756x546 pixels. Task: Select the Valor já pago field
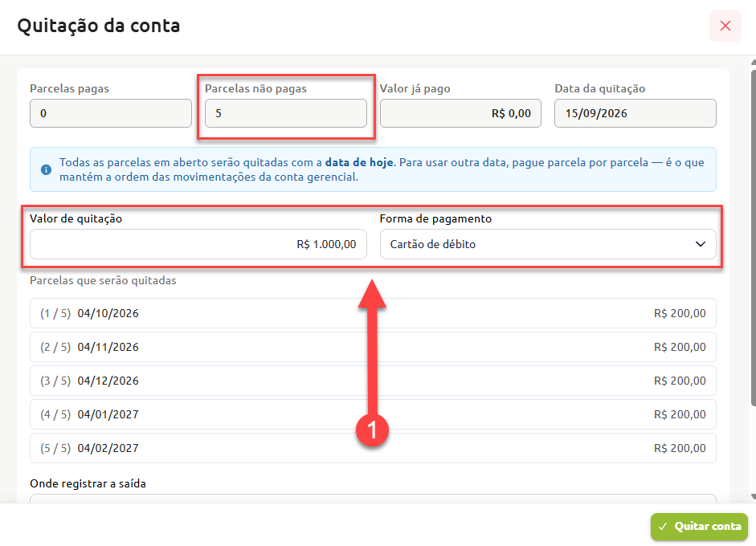[460, 113]
